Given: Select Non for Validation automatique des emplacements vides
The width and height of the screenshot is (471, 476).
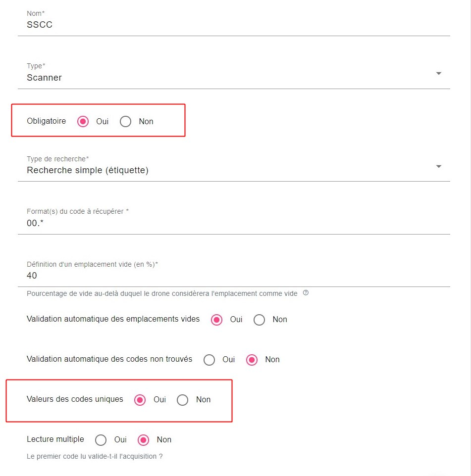Looking at the screenshot, I should [260, 320].
